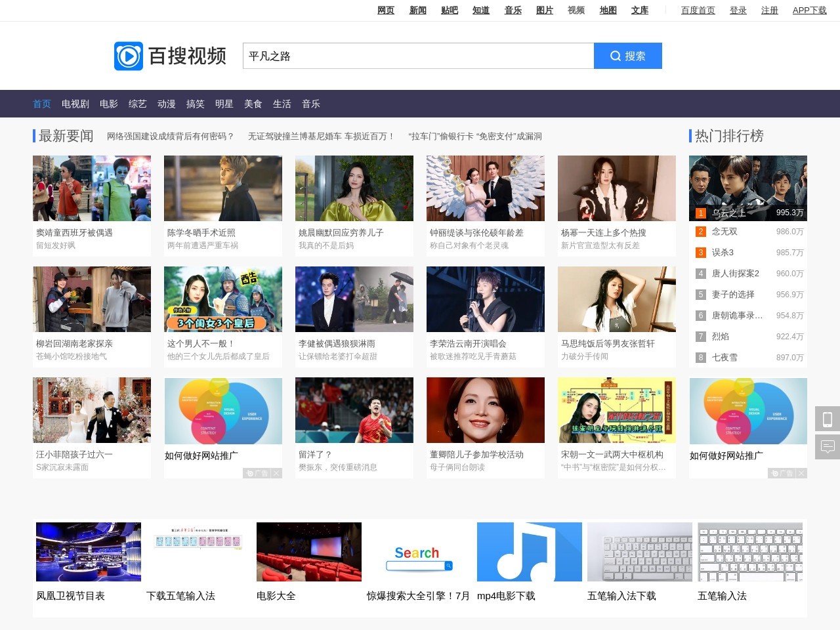Select the 综艺 category in the nav bar

(137, 104)
